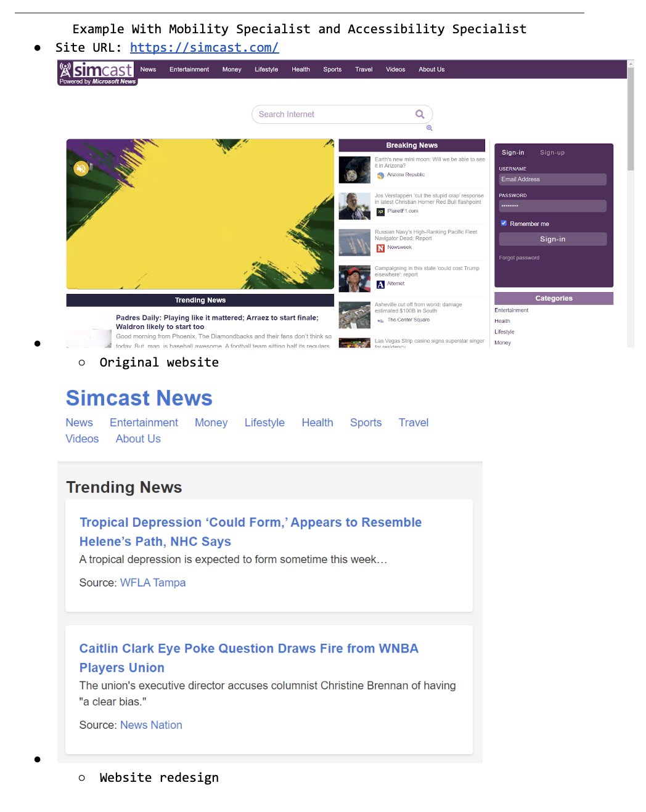The image size is (646, 812).
Task: Open Money in the redesigned navigation
Action: pos(211,423)
